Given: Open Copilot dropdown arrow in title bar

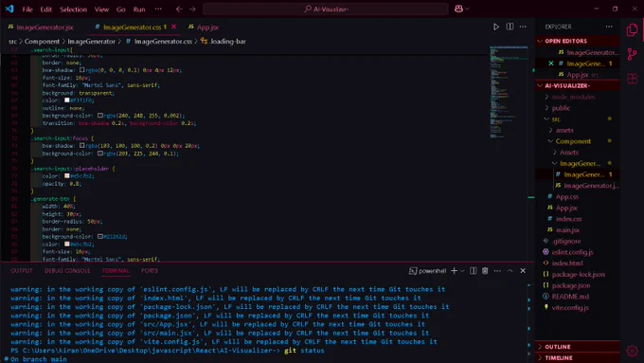Looking at the screenshot, I should click(467, 9).
